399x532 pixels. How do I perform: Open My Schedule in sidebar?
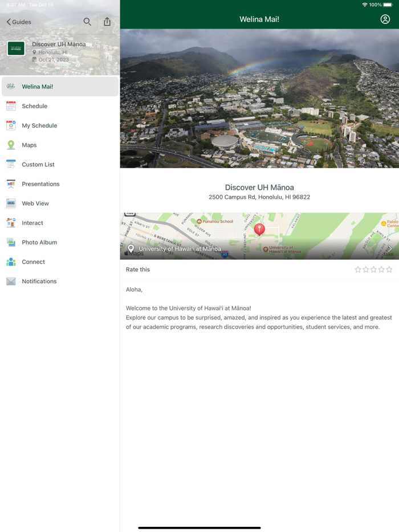tap(60, 125)
